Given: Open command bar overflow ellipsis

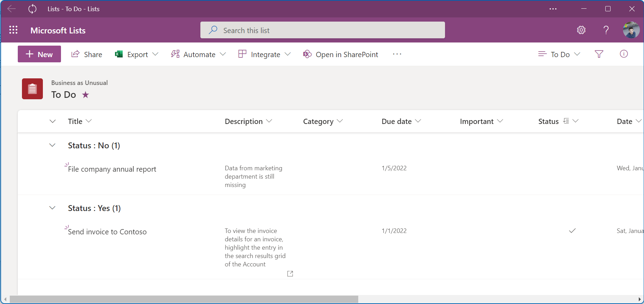Looking at the screenshot, I should point(397,54).
